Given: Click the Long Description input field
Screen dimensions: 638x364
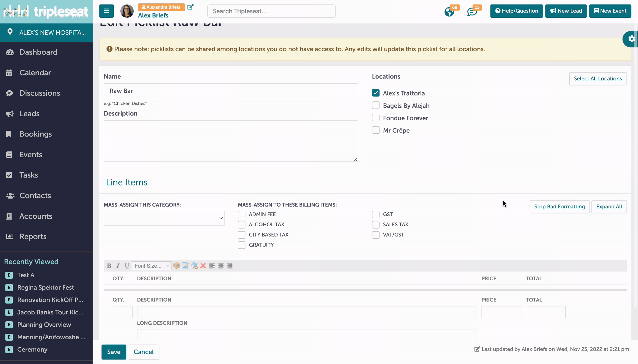Looking at the screenshot, I should (x=307, y=335).
